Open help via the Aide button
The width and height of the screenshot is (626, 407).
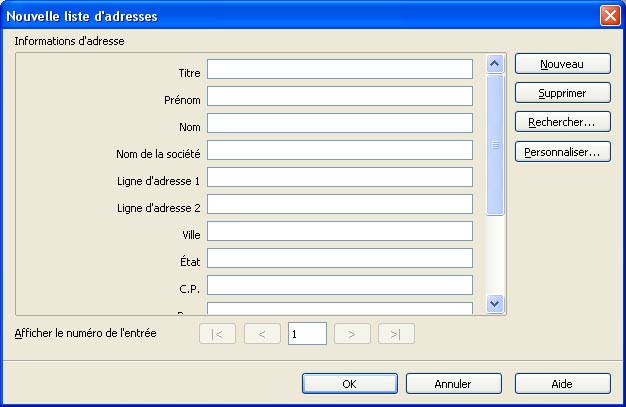coord(562,383)
